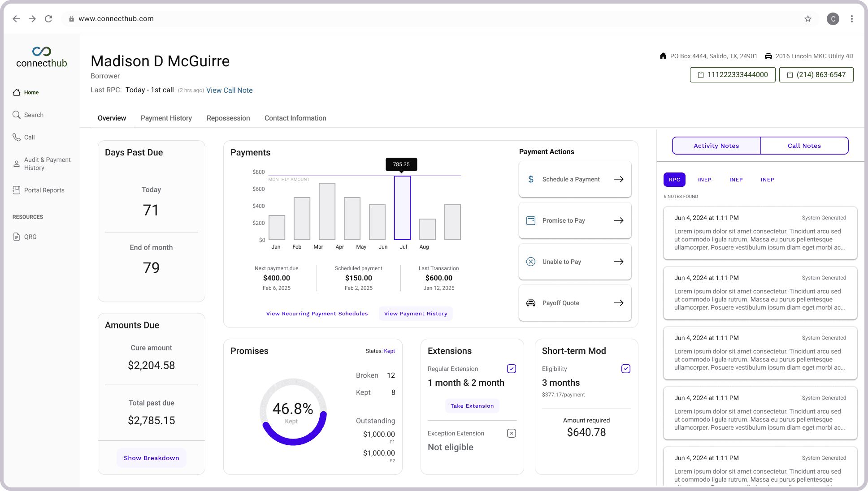
Task: Click the Search magnifier icon in sidebar
Action: click(17, 115)
